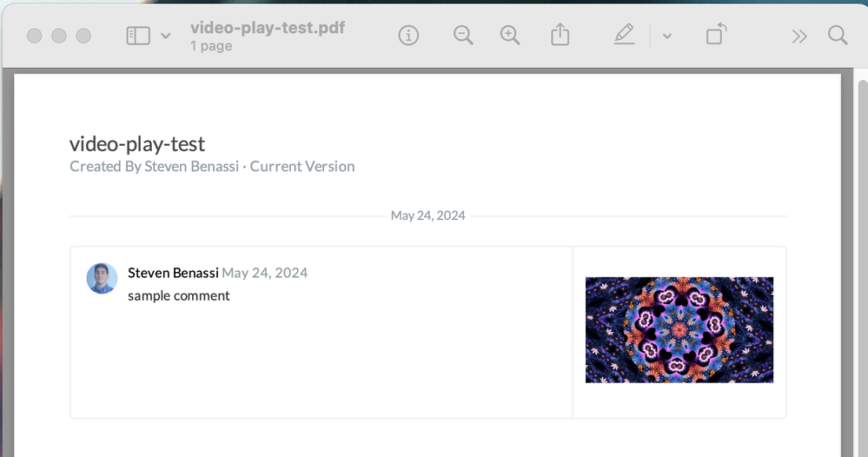Expand the Markup options dropdown arrow
Image resolution: width=868 pixels, height=457 pixels.
pos(666,36)
